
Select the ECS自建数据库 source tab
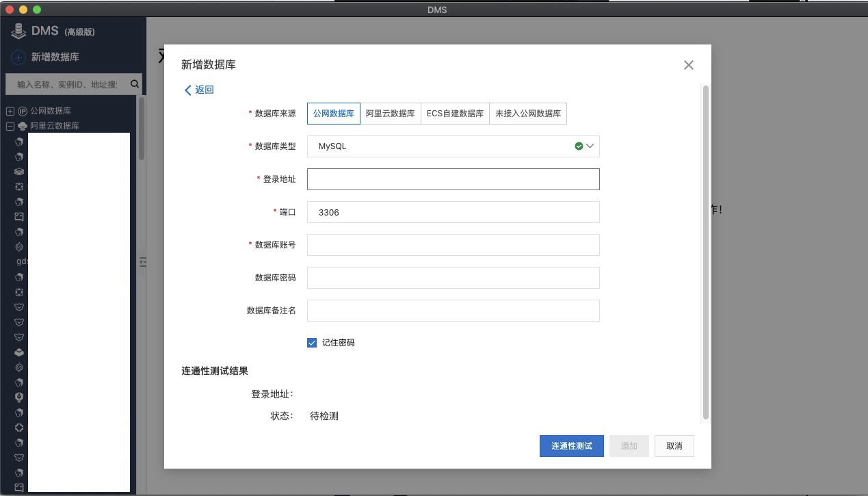click(455, 114)
